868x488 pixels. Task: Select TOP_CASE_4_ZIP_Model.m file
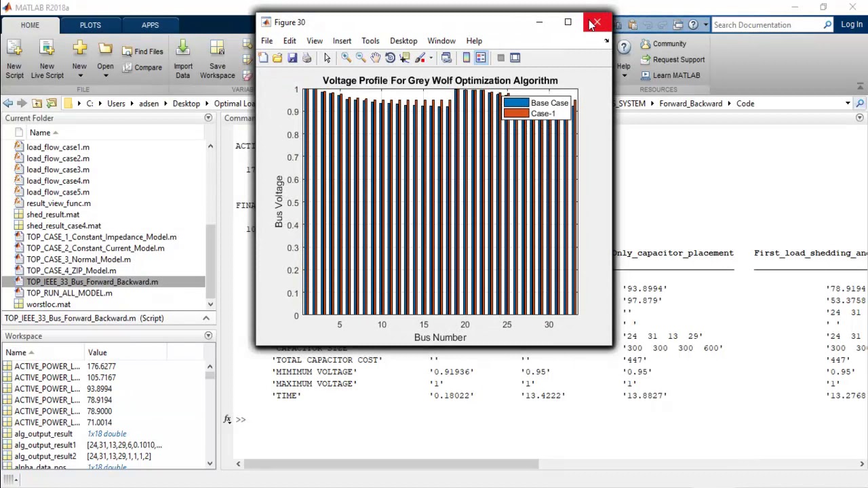71,271
